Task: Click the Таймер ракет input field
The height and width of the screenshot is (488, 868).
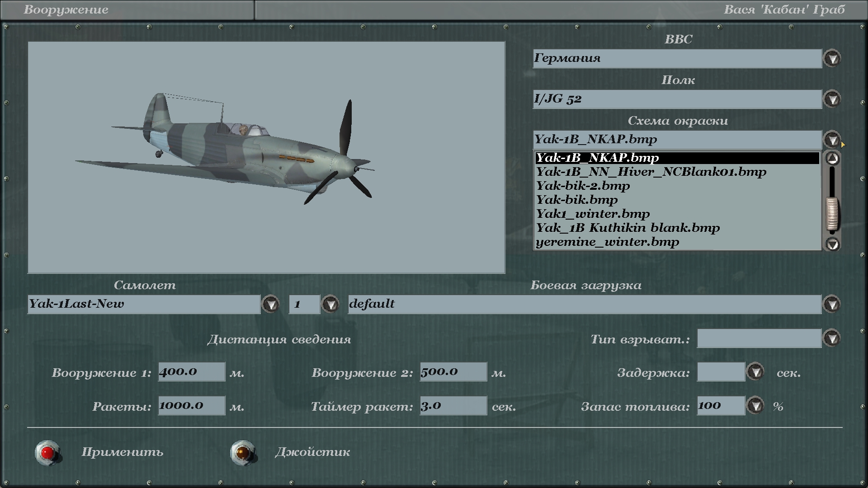Action: [453, 406]
